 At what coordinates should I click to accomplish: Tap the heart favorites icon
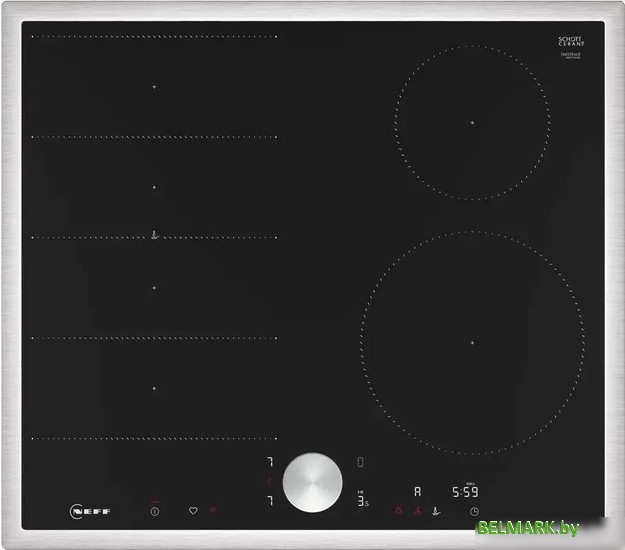[193, 511]
